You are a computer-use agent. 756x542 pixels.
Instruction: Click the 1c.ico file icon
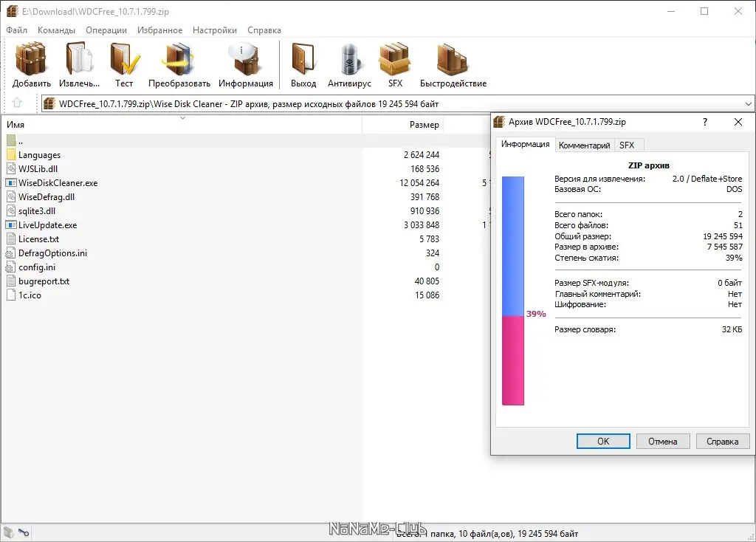point(12,295)
